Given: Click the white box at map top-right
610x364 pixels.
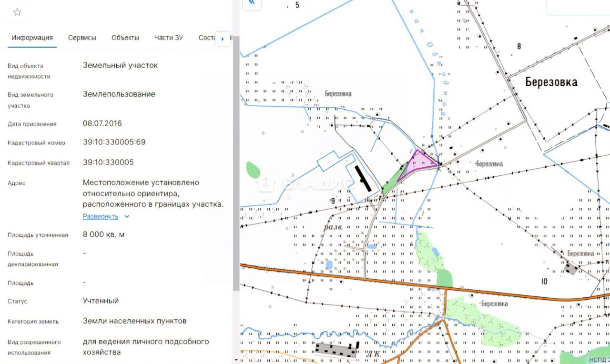Looking at the screenshot, I should point(578,7).
